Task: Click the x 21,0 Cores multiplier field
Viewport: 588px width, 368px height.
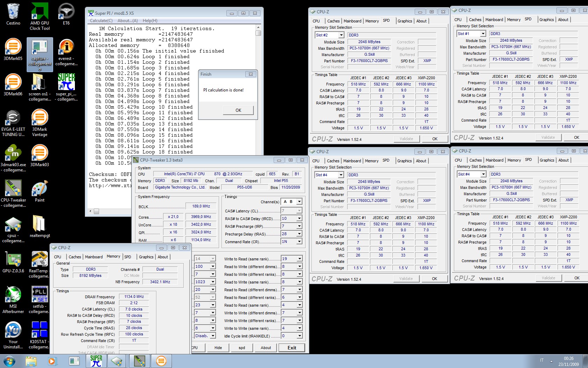Action: (173, 217)
